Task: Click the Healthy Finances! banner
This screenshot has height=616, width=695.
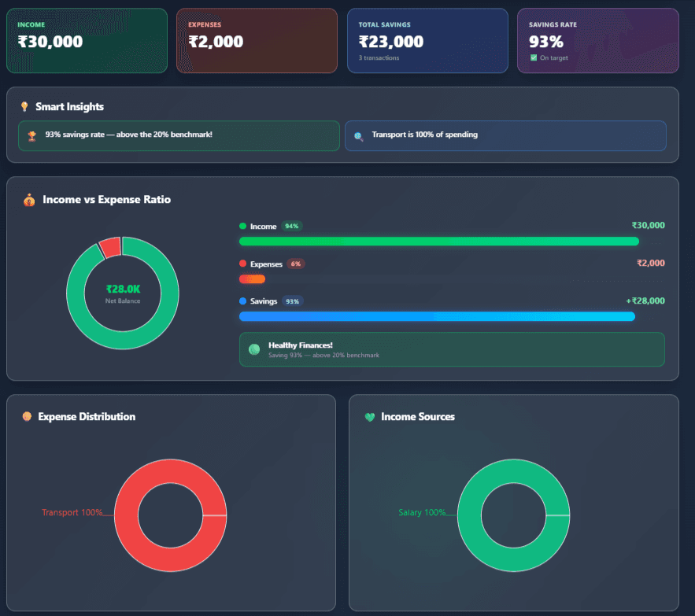Action: [x=452, y=349]
